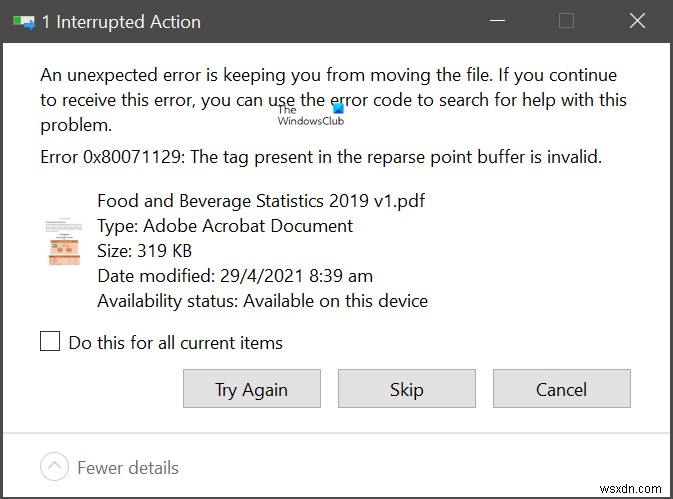Click the 'Do this for all current items' label
This screenshot has height=499, width=673.
click(175, 343)
